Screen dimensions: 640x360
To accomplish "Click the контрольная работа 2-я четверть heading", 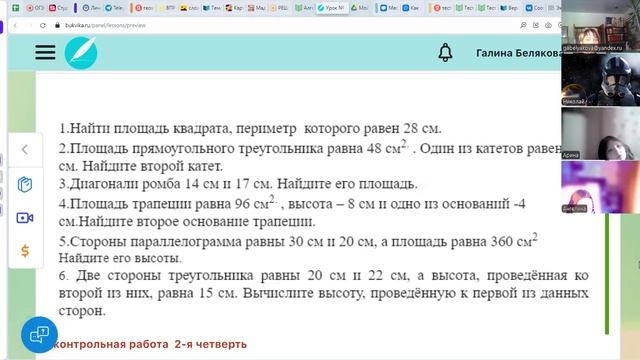I will [150, 344].
